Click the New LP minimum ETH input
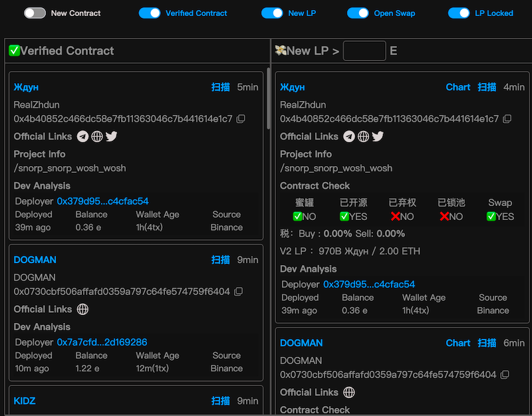532x416 pixels. (x=364, y=51)
